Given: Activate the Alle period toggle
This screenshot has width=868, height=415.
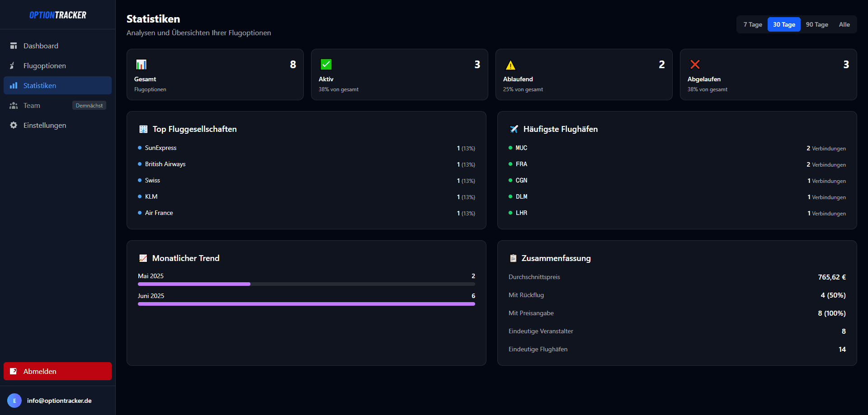Looking at the screenshot, I should (x=844, y=24).
